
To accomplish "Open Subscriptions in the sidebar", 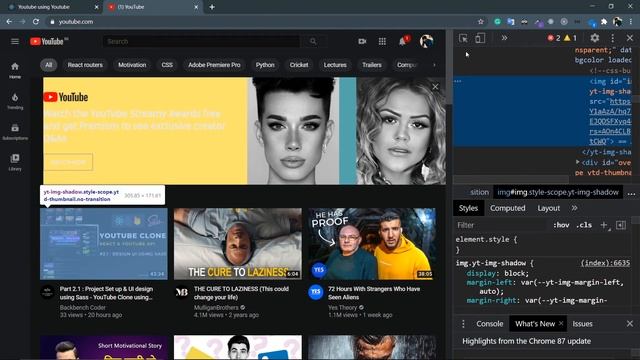I will tap(15, 132).
